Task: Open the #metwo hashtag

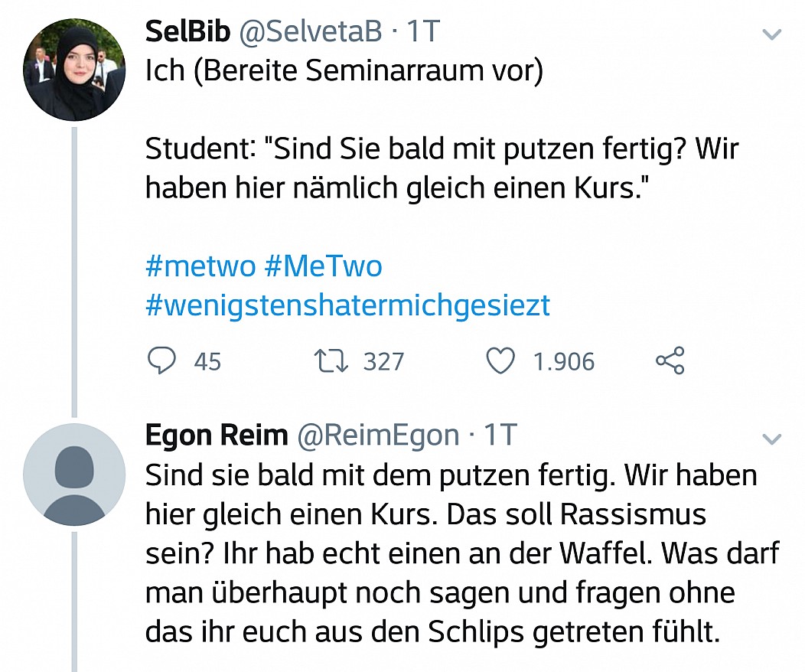Action: pos(200,266)
